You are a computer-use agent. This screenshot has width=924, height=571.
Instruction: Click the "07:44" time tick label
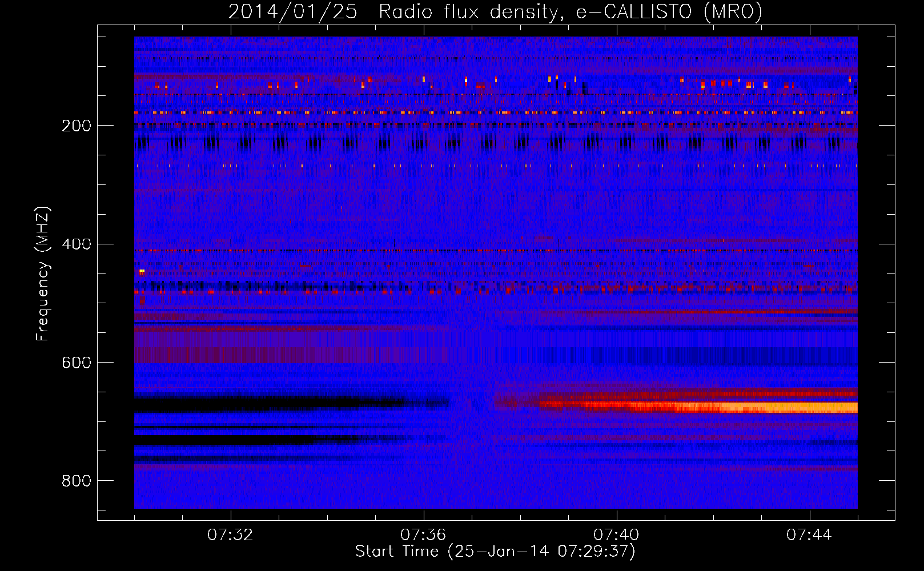(x=809, y=535)
